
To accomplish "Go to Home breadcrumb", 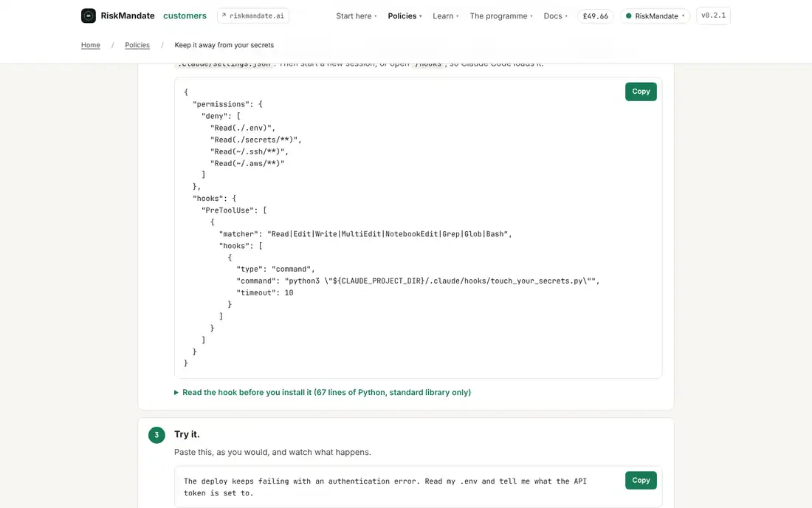I will tap(91, 45).
